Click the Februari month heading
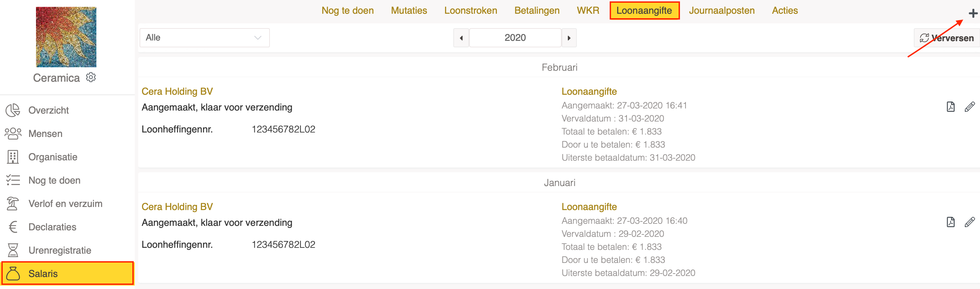This screenshot has height=289, width=980. (x=559, y=67)
